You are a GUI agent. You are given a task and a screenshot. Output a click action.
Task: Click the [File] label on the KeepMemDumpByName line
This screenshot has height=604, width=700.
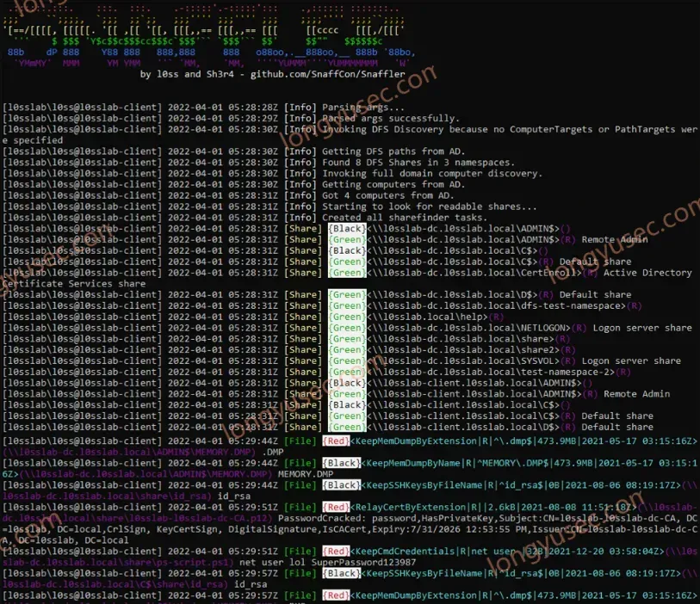pyautogui.click(x=300, y=463)
